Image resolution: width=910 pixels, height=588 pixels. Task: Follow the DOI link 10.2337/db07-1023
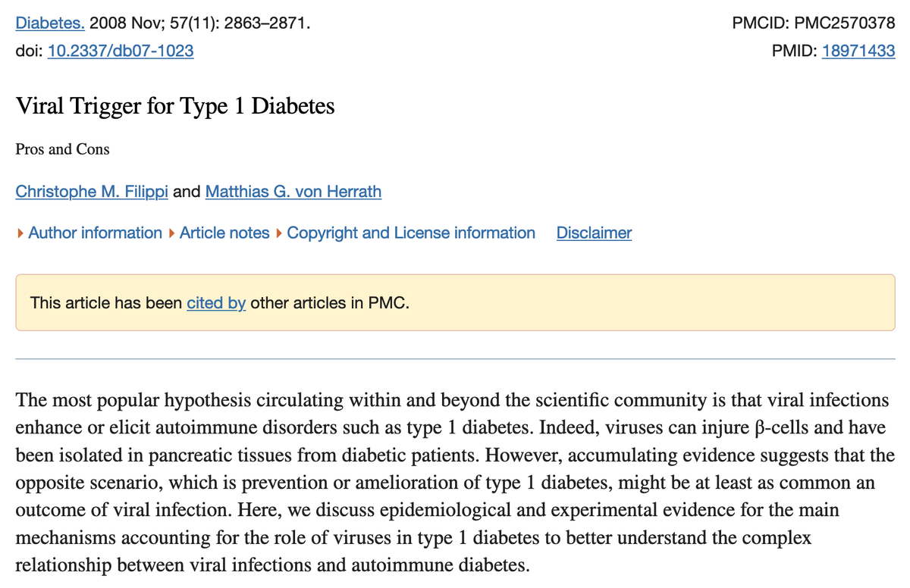click(x=120, y=52)
